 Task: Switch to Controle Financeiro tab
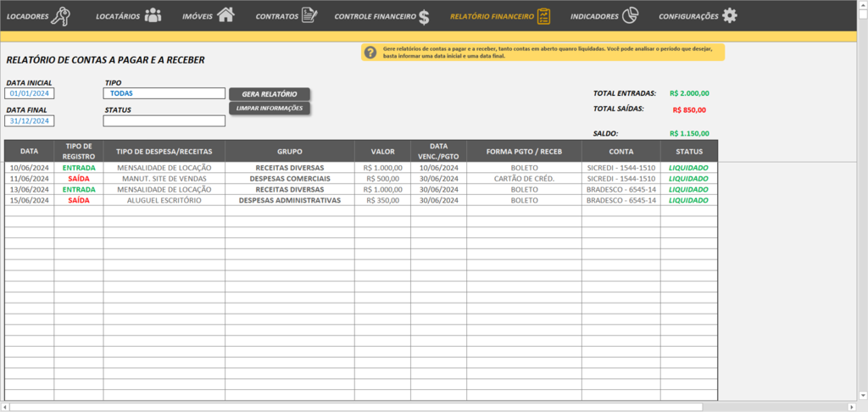[x=376, y=17]
